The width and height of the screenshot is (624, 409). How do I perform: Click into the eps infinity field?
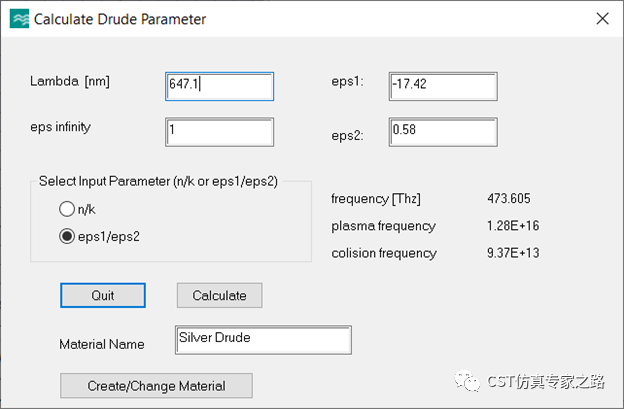[x=220, y=132]
